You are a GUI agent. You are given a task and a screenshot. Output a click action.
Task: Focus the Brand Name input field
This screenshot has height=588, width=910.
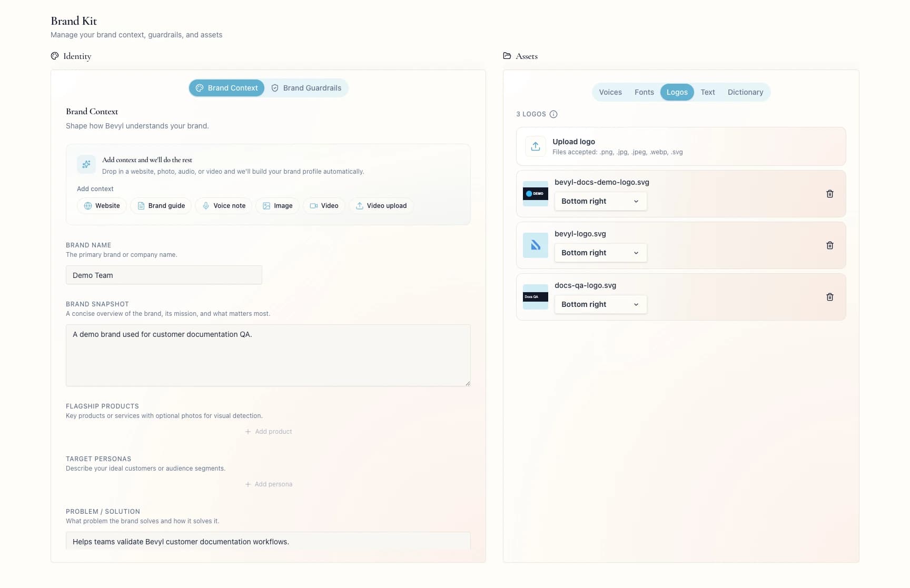(x=164, y=275)
